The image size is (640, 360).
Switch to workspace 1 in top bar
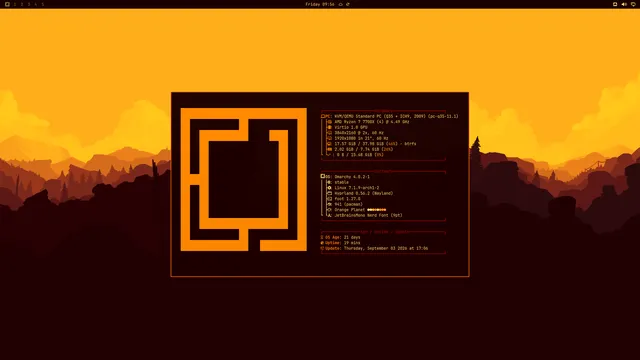(15, 4)
